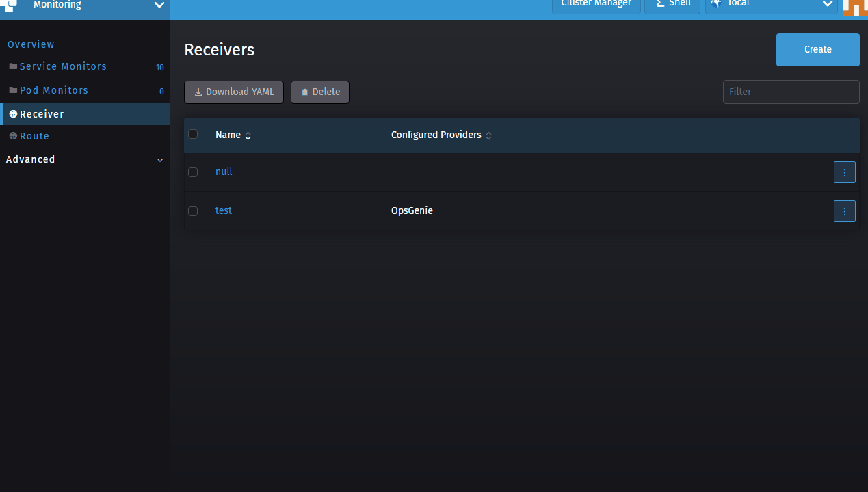Click the globe icon beside Route
868x492 pixels.
pos(12,136)
